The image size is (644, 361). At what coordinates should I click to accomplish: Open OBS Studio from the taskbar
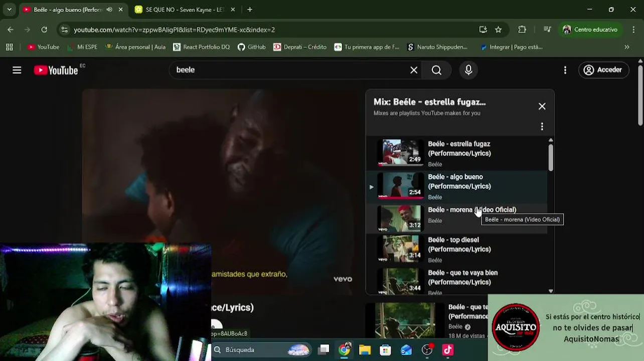click(x=427, y=350)
